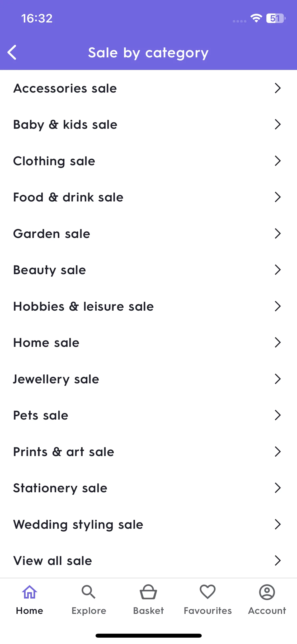297x644 pixels.
Task: Select Hobbies & leisure sale category
Action: coord(148,306)
